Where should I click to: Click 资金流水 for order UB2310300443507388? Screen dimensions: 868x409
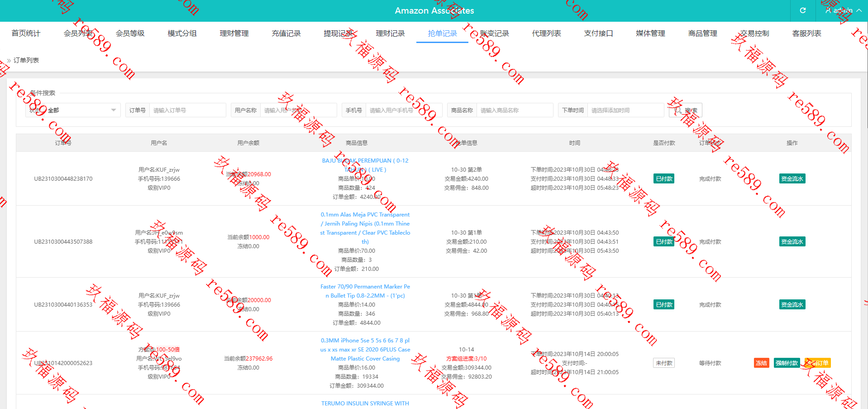click(x=792, y=241)
